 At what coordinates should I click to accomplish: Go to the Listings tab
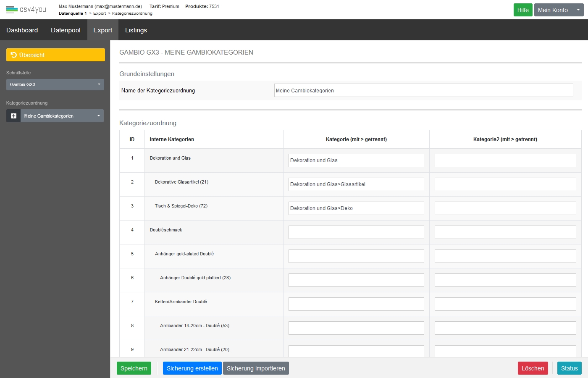136,30
